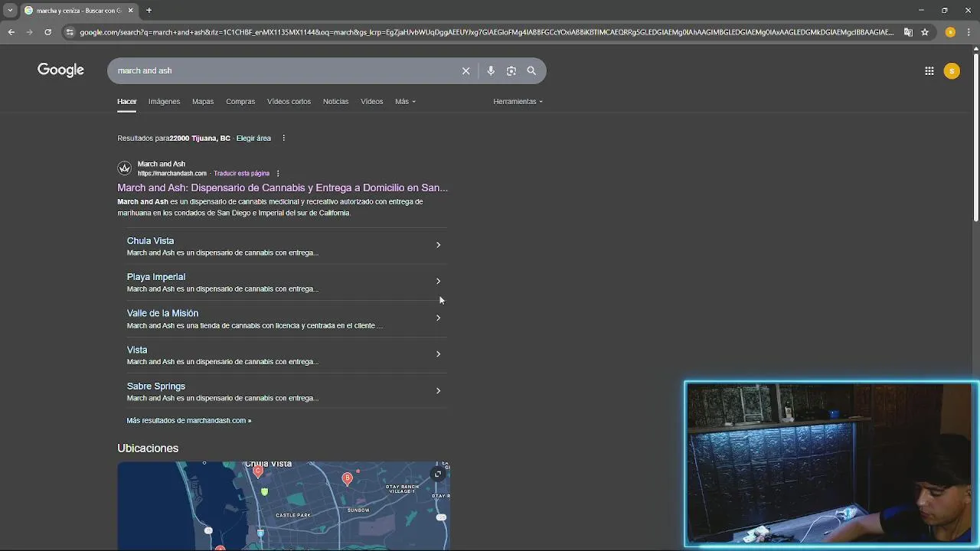
Task: Expand Vista row chevron
Action: (x=438, y=354)
